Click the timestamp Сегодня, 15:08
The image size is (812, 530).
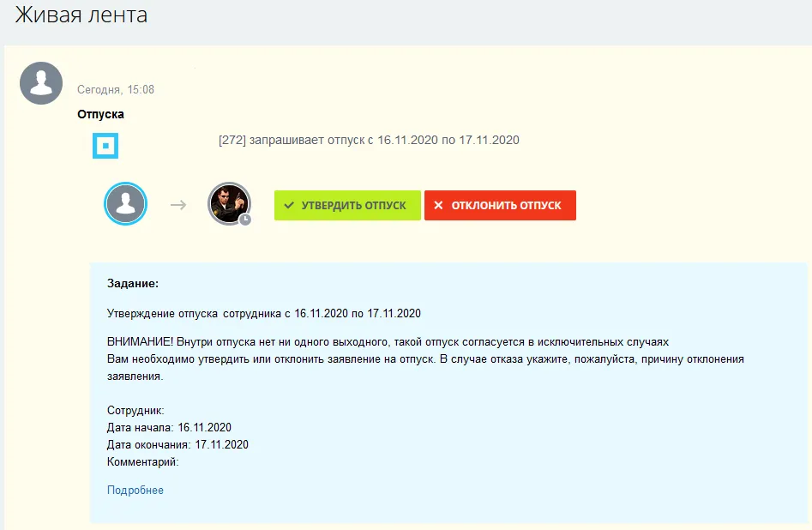pyautogui.click(x=116, y=89)
